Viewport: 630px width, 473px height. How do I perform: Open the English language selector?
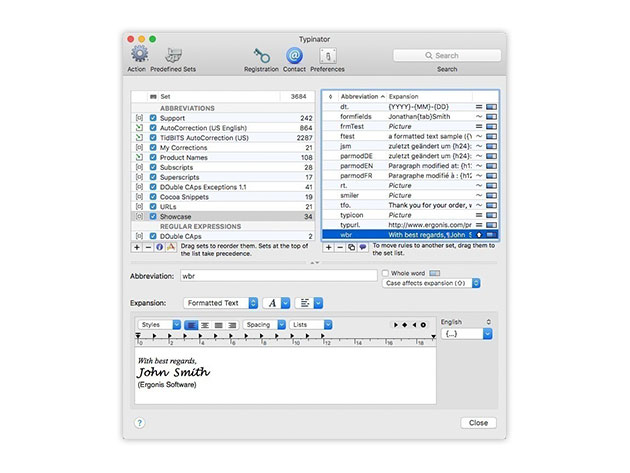pyautogui.click(x=466, y=322)
